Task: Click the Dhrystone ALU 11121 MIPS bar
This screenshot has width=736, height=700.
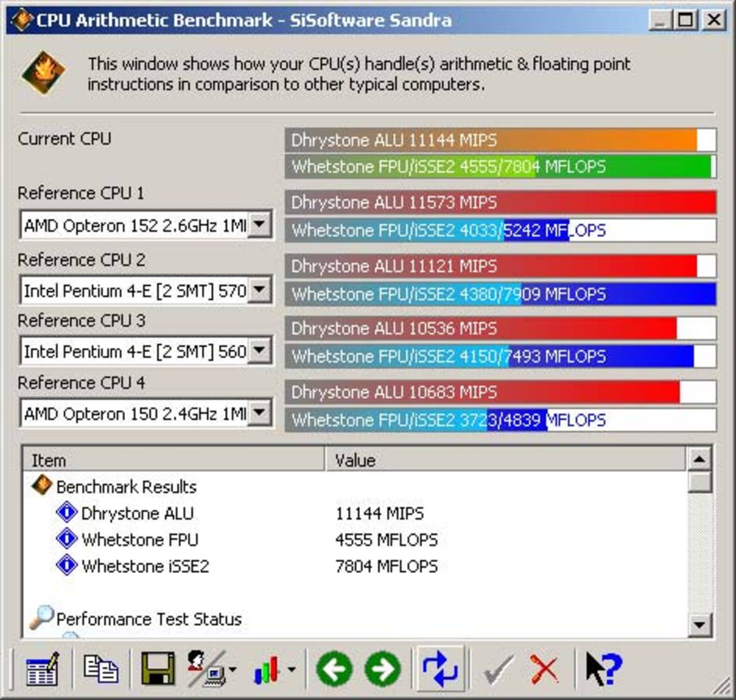Action: (500, 266)
